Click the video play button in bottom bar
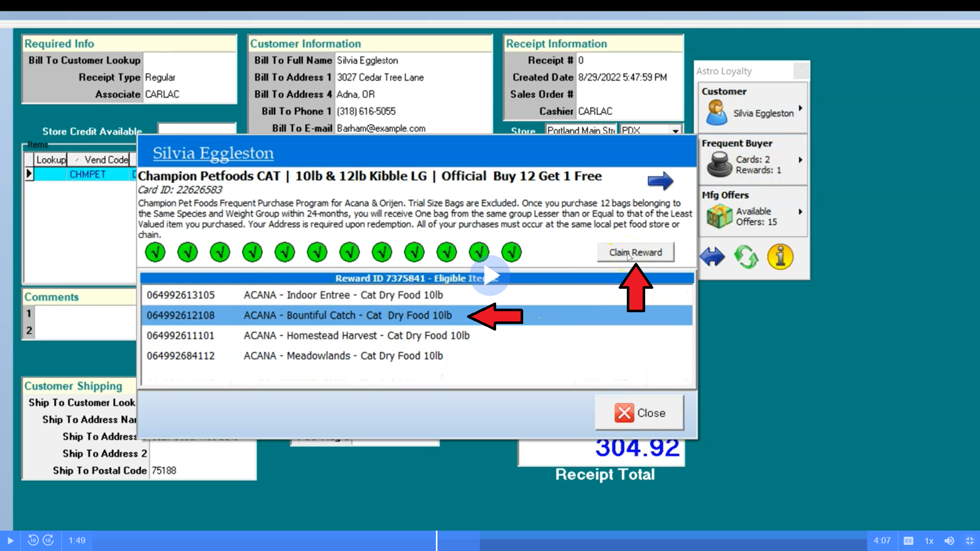 10,541
